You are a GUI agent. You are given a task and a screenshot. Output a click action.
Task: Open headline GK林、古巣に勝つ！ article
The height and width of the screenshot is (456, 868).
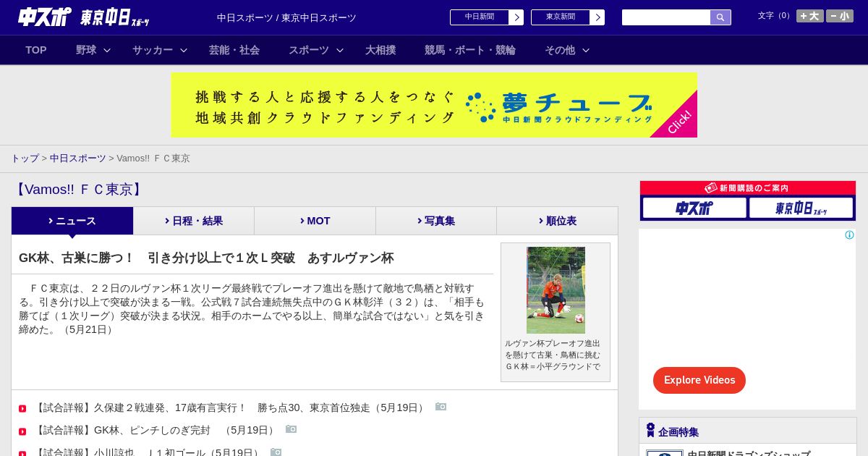(x=206, y=258)
